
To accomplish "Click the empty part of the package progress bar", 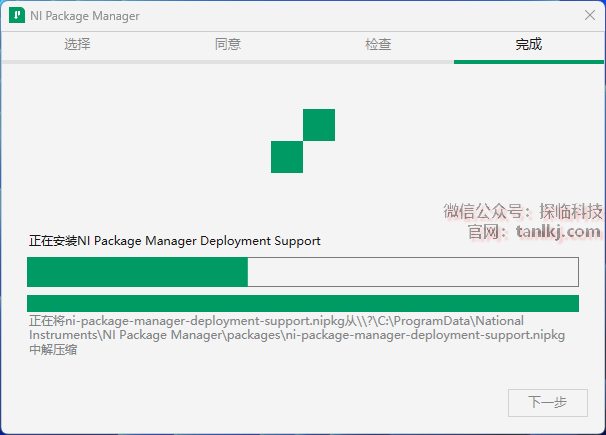I will 412,272.
